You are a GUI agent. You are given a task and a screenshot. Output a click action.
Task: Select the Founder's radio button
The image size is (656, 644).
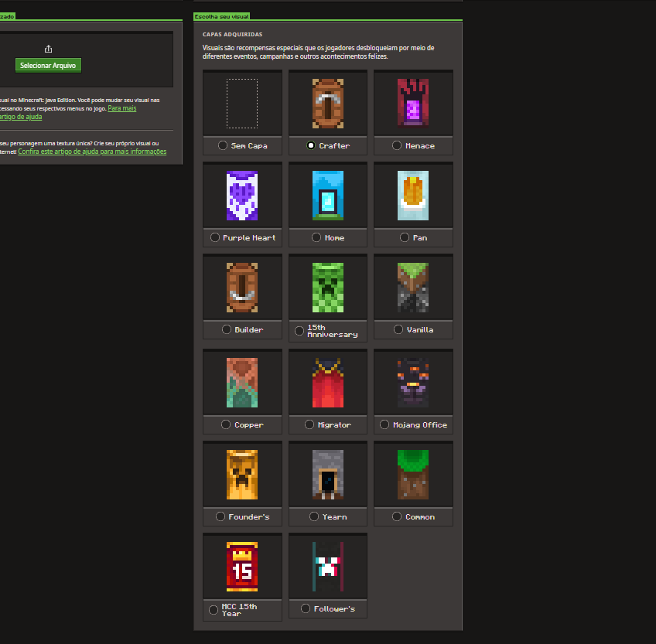(x=220, y=516)
